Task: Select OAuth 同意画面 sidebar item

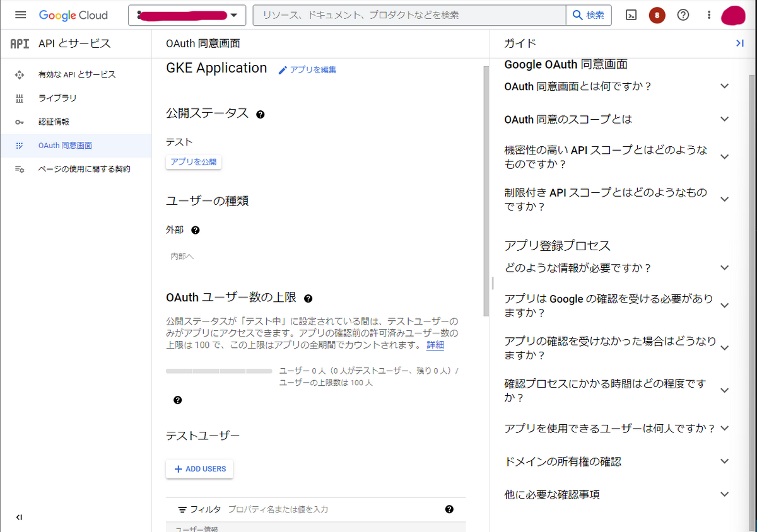Action: tap(76, 146)
